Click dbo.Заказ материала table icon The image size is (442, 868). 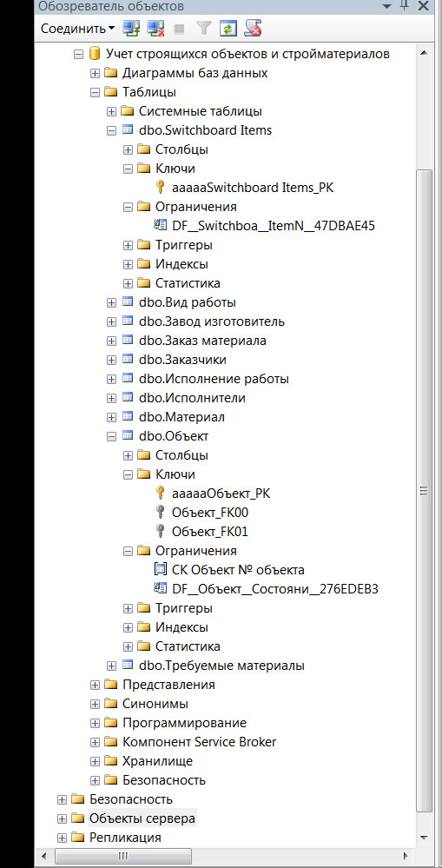click(128, 341)
